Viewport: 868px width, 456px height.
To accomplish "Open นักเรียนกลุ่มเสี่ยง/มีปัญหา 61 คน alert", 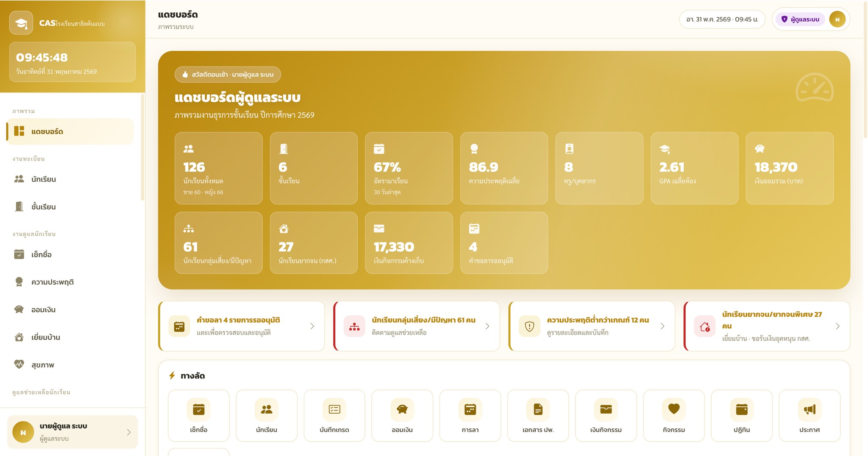I will [x=417, y=326].
